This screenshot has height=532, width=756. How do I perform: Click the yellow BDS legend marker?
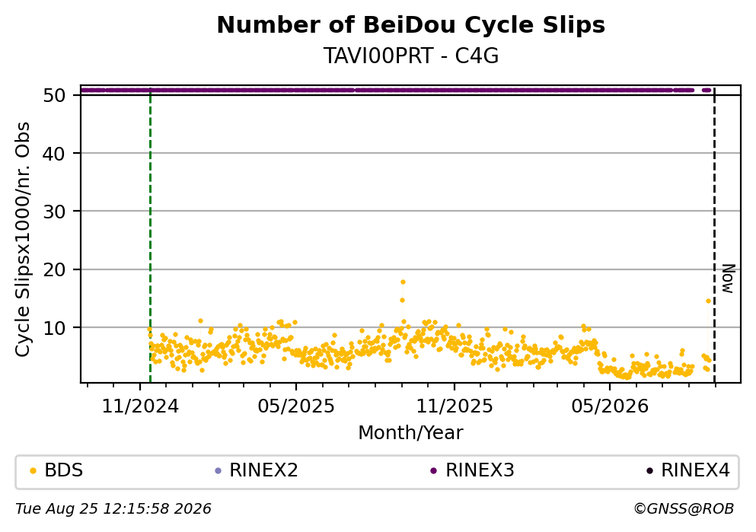pos(33,471)
